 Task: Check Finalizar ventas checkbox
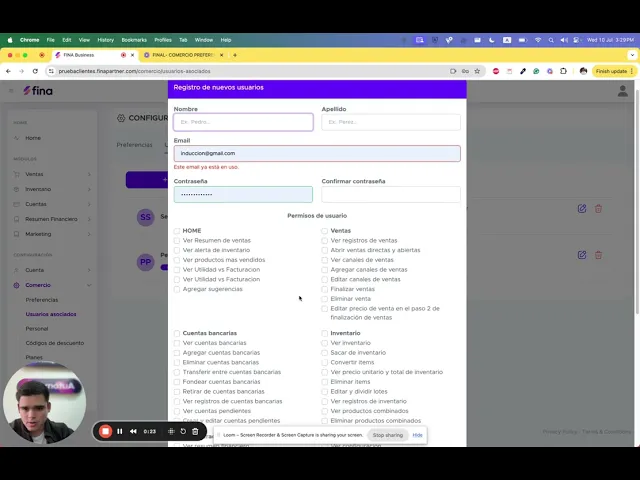324,289
